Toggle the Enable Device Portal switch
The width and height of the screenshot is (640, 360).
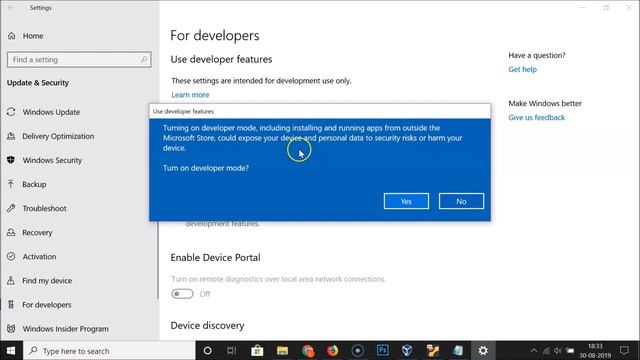point(182,294)
